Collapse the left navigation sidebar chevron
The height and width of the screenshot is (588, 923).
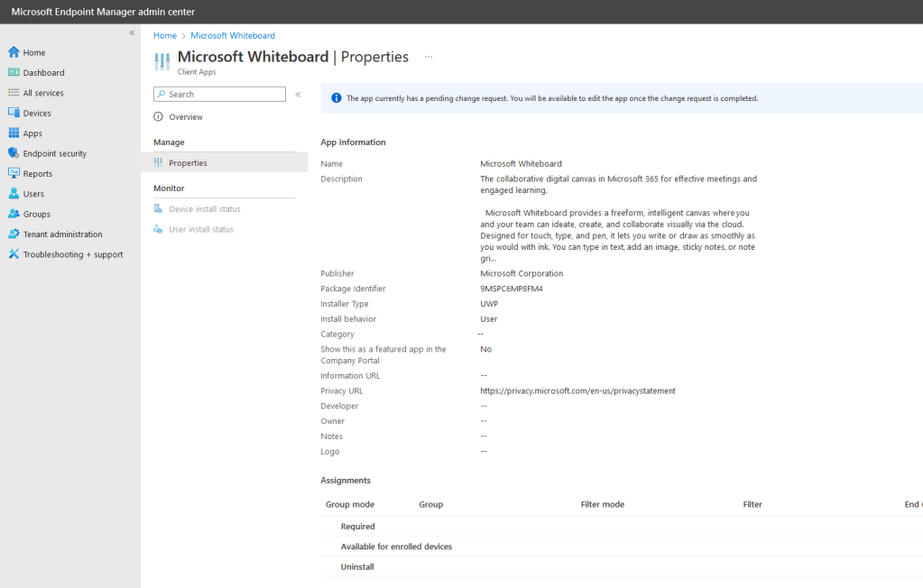[x=132, y=32]
